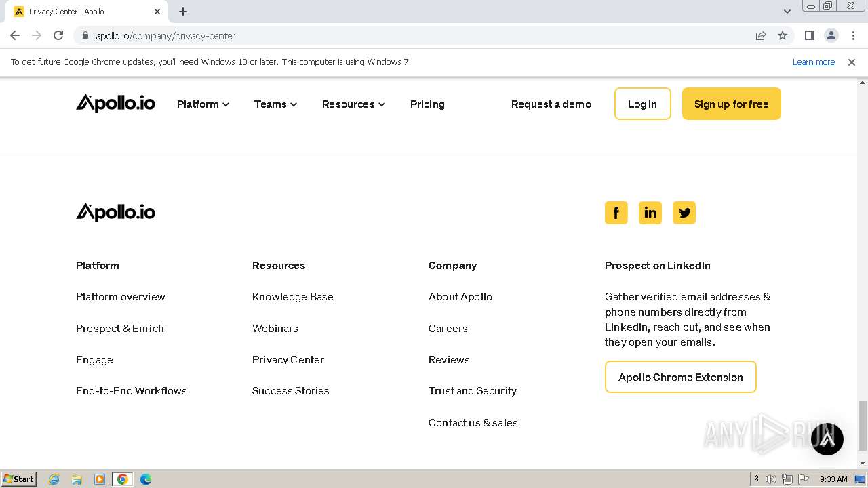Click the Apollo.io logo in header
This screenshot has height=488, width=868.
pos(115,103)
